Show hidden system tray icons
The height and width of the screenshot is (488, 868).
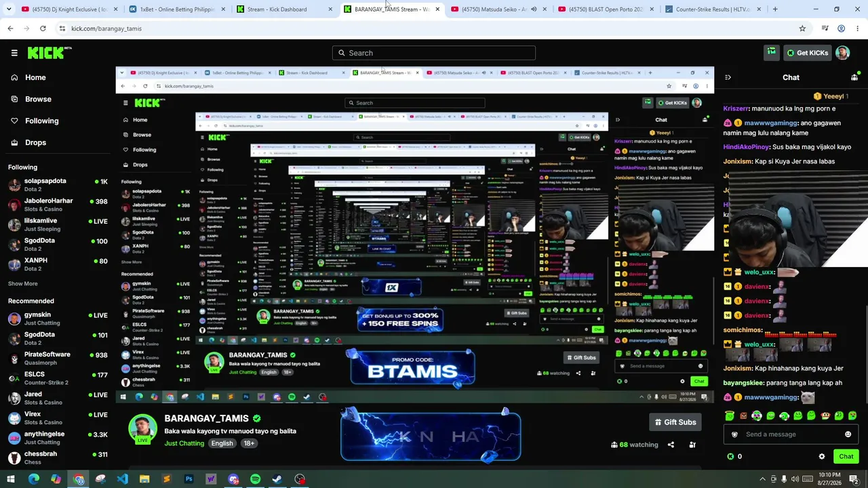[762, 479]
